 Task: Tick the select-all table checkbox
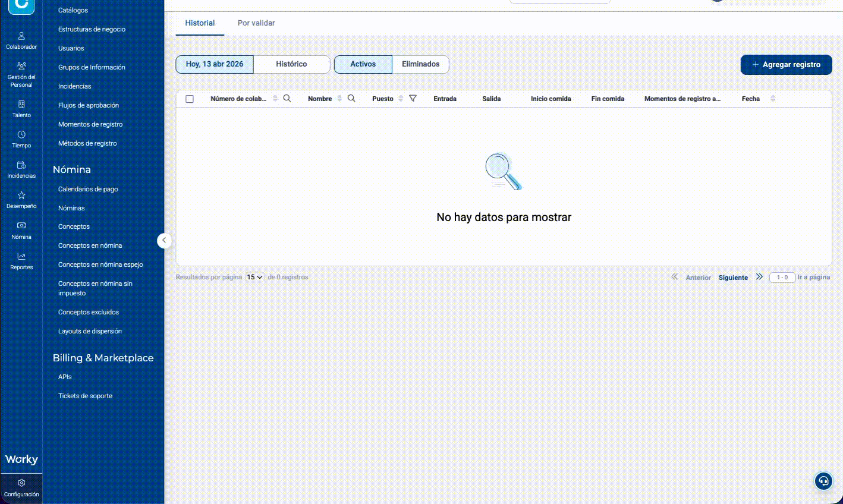tap(190, 99)
